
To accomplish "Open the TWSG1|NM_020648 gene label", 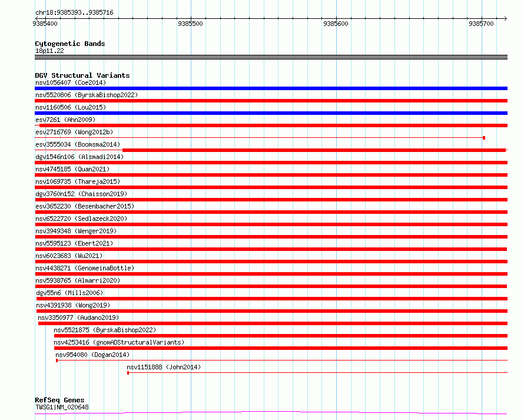I will click(62, 407).
